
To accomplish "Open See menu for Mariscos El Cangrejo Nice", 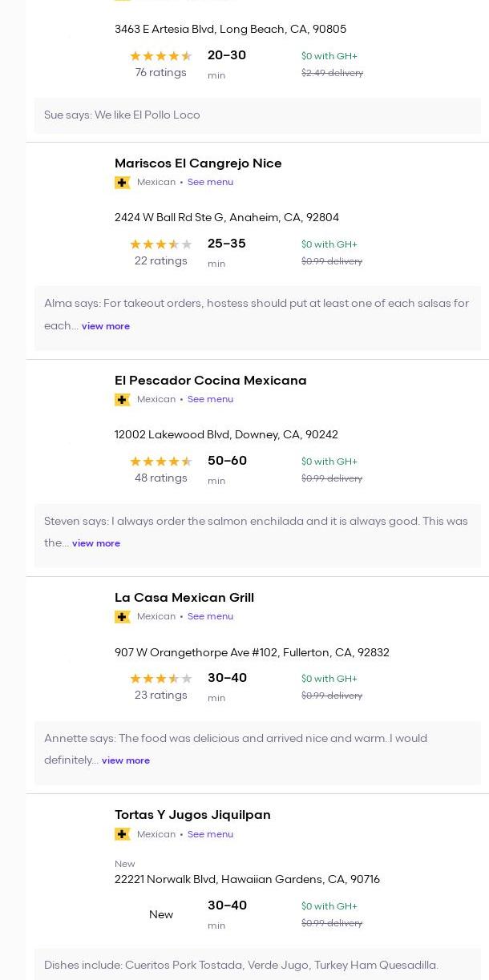I will [210, 183].
